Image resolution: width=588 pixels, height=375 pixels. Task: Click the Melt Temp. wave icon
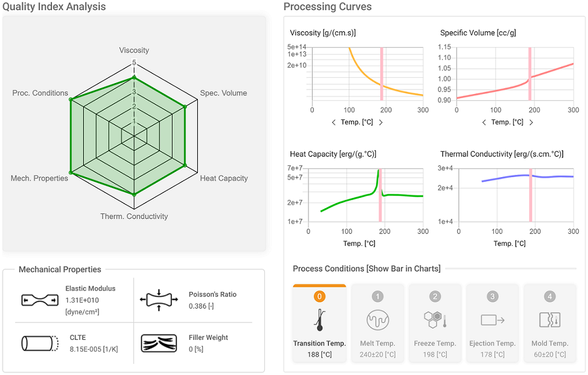[x=377, y=320]
